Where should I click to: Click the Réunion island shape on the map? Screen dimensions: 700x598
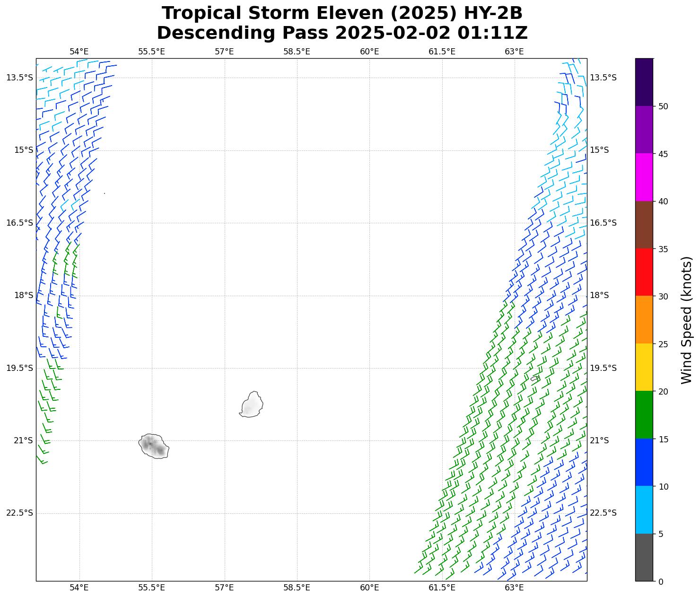154,446
